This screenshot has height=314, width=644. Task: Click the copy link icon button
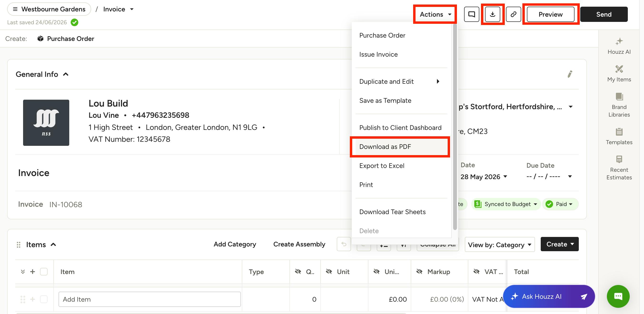514,14
